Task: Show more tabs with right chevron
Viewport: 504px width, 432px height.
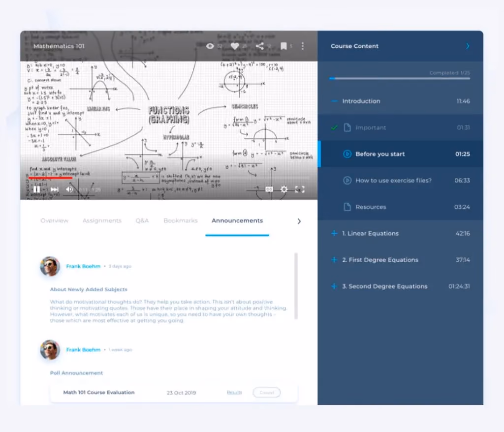Action: [x=299, y=221]
